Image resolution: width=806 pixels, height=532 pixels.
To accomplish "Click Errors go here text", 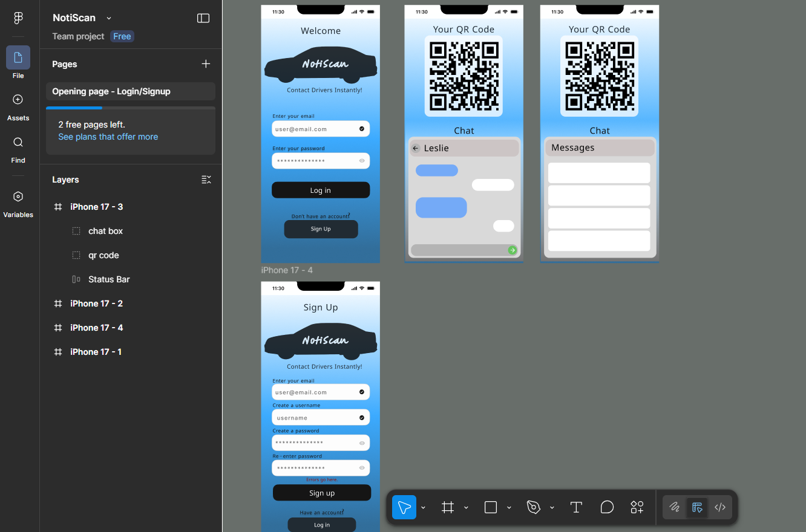I will pos(322,479).
